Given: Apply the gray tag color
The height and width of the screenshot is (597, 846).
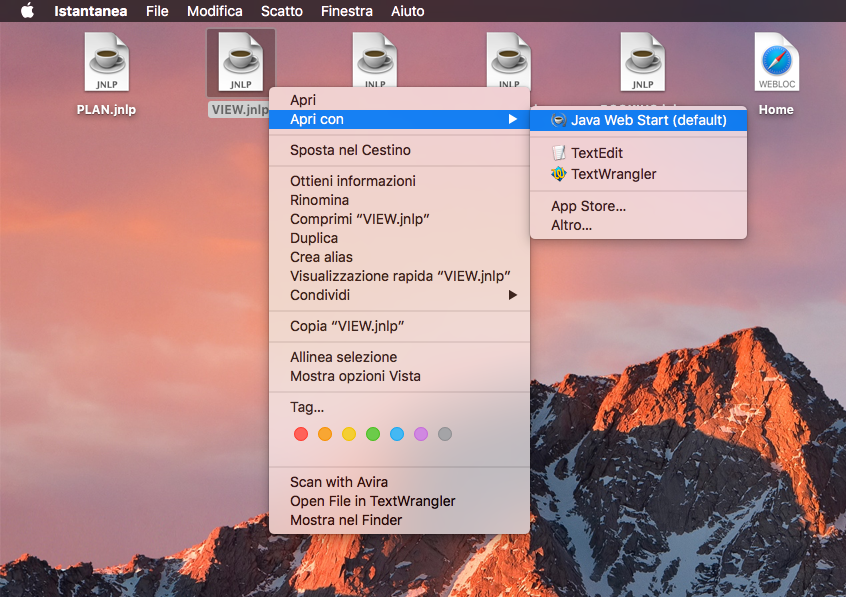Looking at the screenshot, I should pos(445,434).
